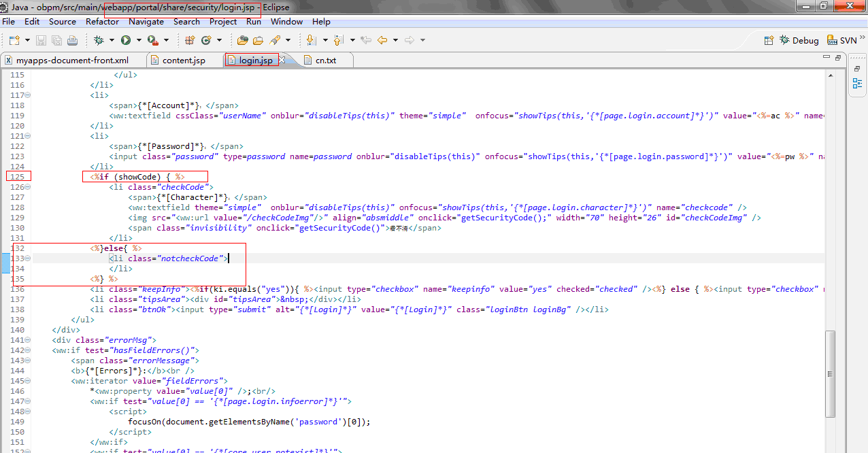The image size is (868, 453).
Task: Open the Navigate menu
Action: click(x=146, y=21)
